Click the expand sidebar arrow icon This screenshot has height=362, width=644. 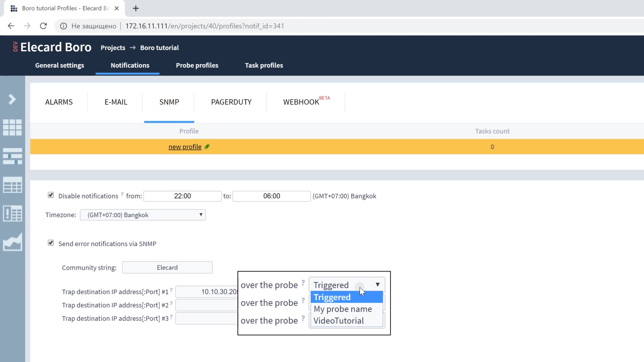click(12, 99)
